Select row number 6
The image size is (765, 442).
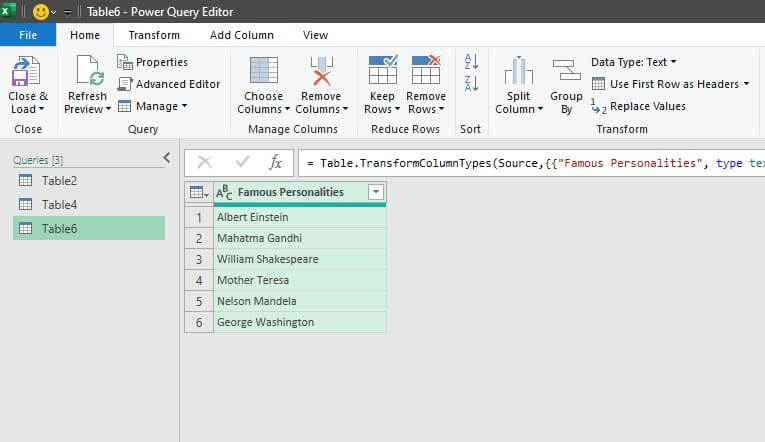tap(199, 322)
